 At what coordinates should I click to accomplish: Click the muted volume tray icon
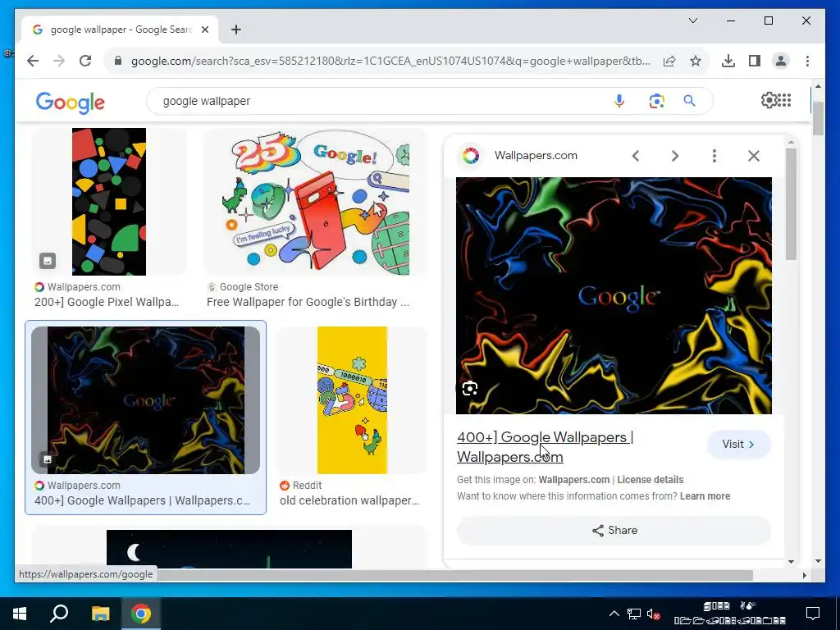[653, 614]
